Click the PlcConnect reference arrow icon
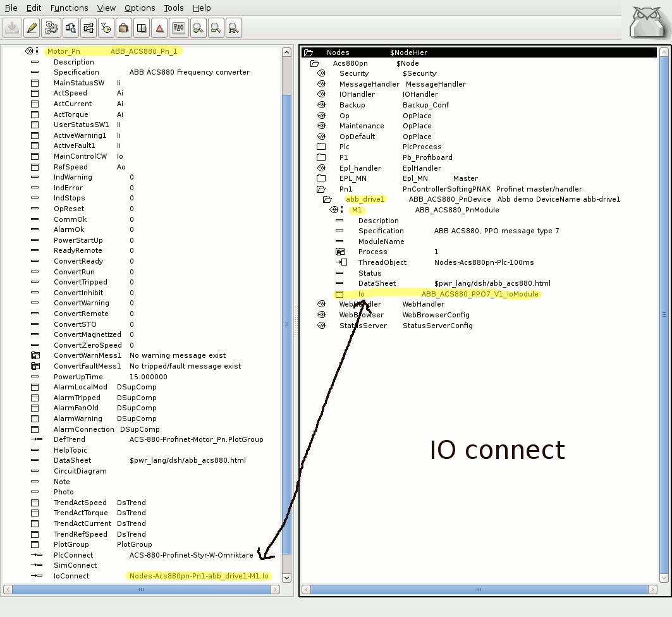Viewport: 672px width, 617px height. [x=37, y=555]
